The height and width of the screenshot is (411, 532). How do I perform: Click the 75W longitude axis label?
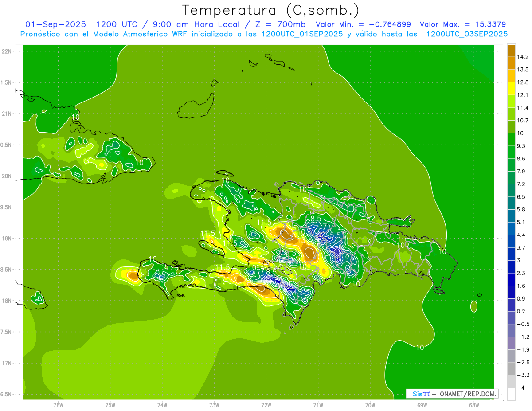coord(110,405)
